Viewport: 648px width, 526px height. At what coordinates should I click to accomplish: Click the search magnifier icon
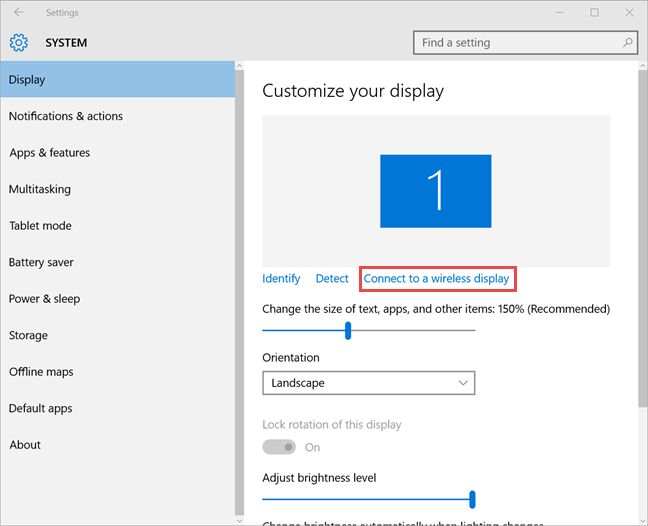(x=628, y=43)
